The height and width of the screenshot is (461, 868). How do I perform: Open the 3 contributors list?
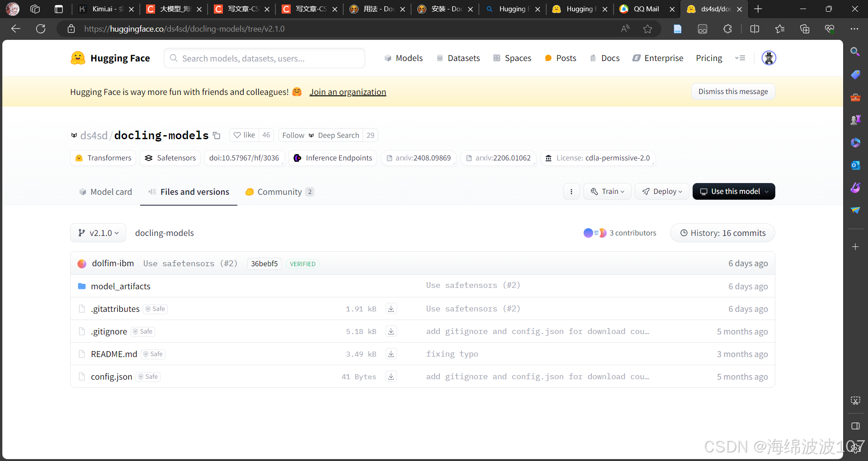(x=620, y=233)
